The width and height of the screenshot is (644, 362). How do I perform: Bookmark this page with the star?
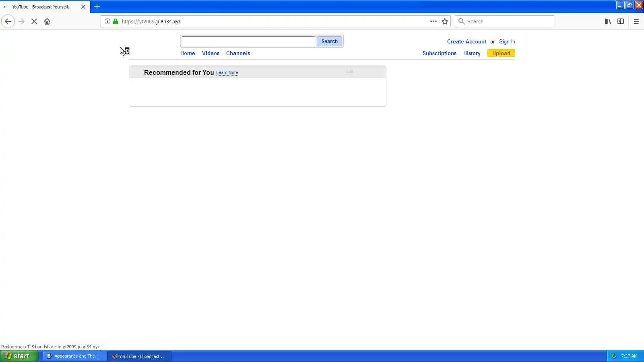445,21
